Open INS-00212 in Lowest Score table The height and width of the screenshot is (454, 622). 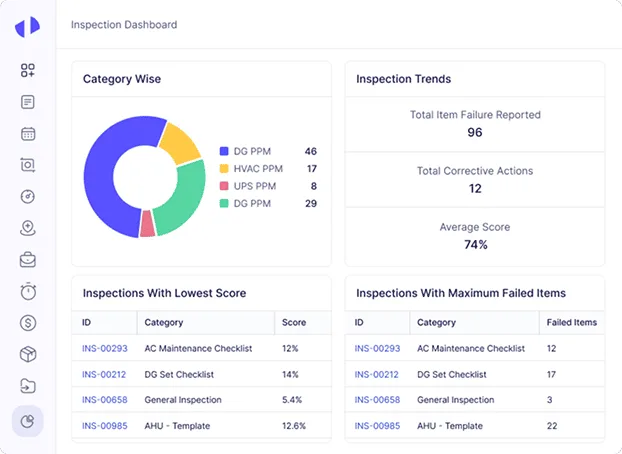(x=104, y=374)
